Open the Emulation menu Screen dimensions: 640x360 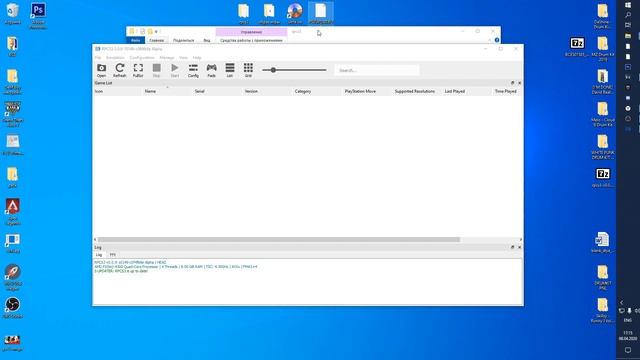(x=115, y=58)
